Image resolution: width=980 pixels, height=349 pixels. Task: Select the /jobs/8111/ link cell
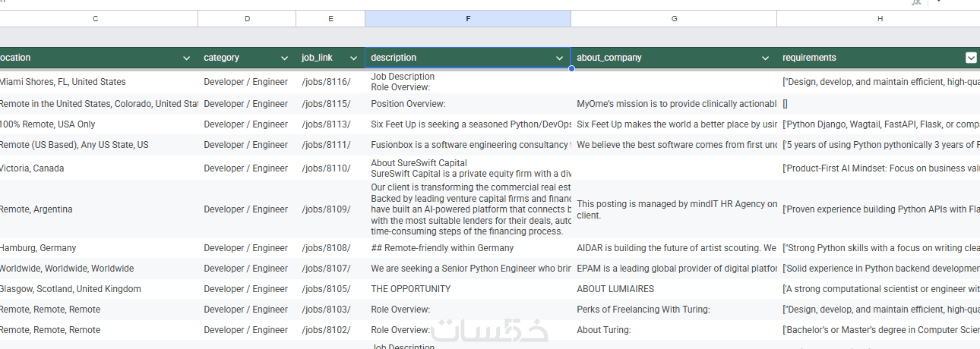330,145
